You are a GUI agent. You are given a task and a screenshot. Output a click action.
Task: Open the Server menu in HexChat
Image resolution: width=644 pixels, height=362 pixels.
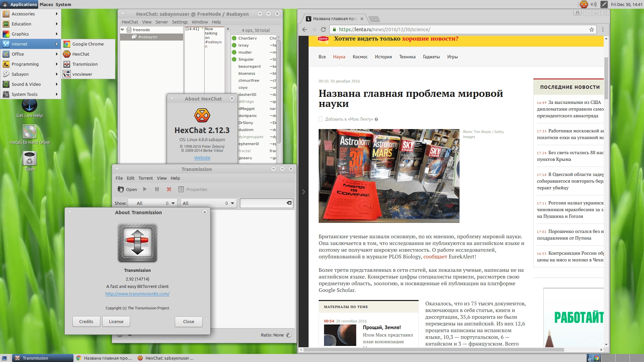click(x=162, y=22)
